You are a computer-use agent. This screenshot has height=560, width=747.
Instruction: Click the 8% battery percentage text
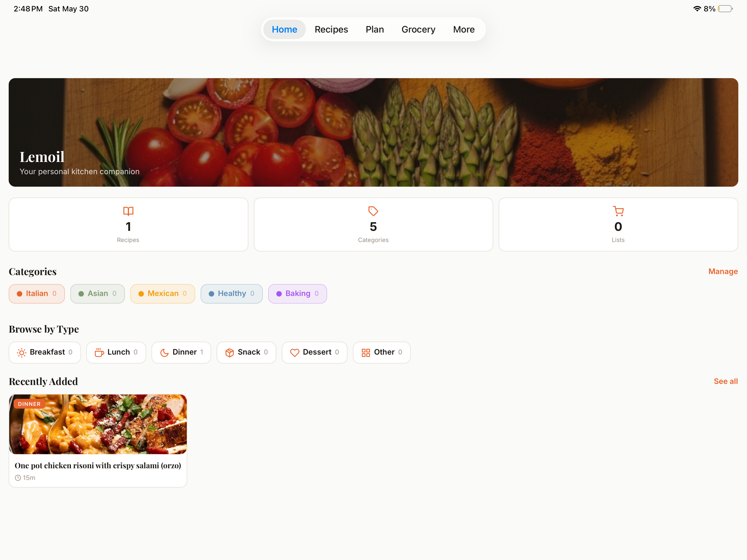coord(710,9)
